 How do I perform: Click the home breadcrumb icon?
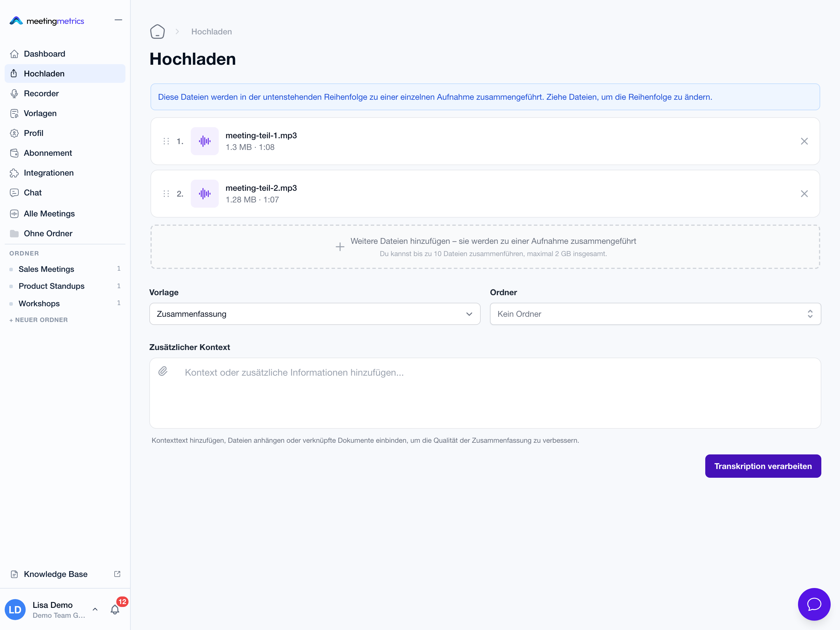[x=157, y=32]
